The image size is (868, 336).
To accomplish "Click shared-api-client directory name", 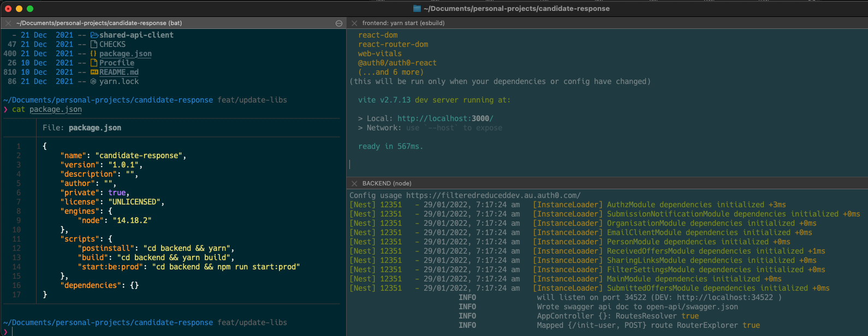I will click(x=136, y=35).
